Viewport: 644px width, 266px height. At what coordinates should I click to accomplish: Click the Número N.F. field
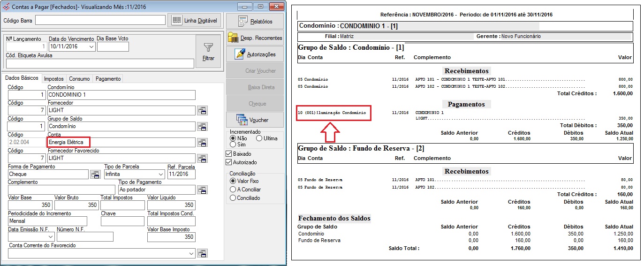85,237
